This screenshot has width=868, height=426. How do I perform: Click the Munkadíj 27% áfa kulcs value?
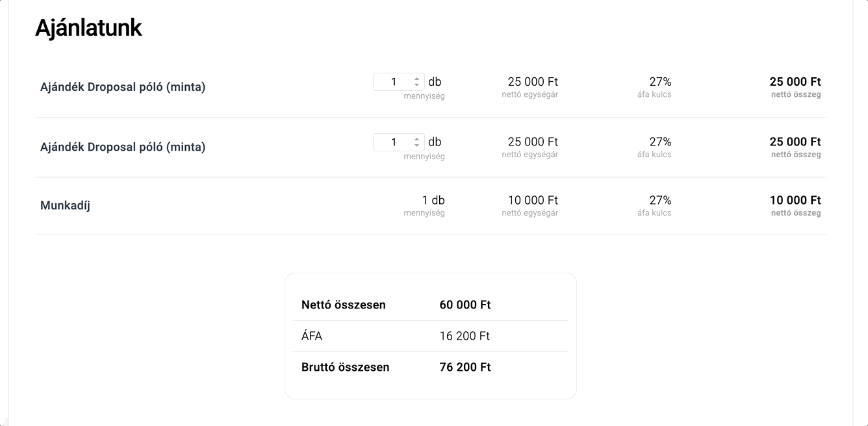[x=660, y=200]
